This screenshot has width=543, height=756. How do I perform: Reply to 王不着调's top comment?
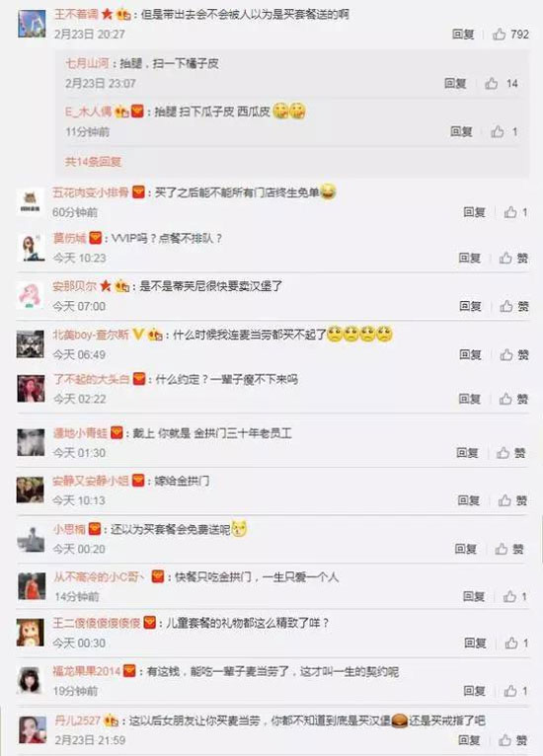pos(463,35)
